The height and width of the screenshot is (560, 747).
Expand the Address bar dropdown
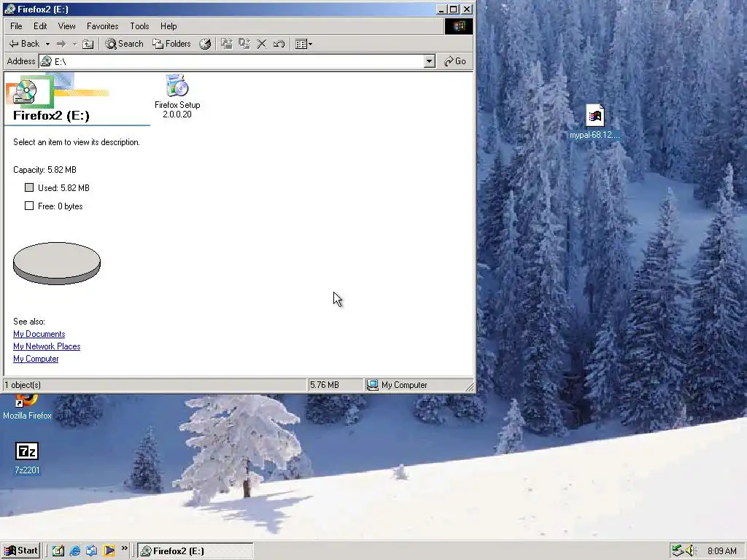pos(429,61)
